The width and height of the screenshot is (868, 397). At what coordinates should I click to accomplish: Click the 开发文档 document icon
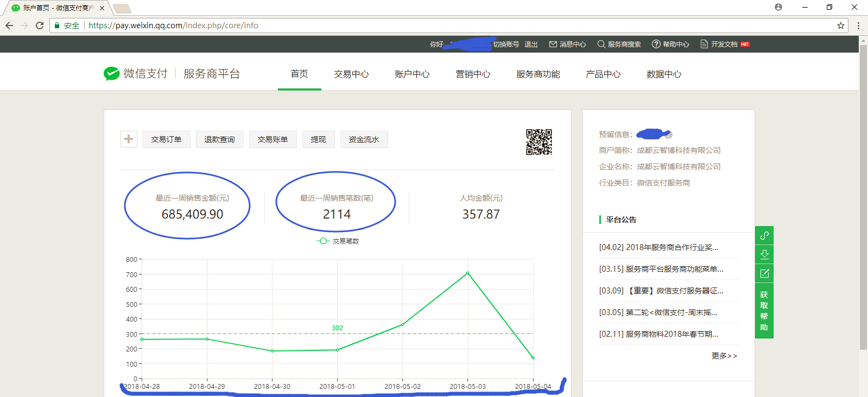click(x=704, y=44)
